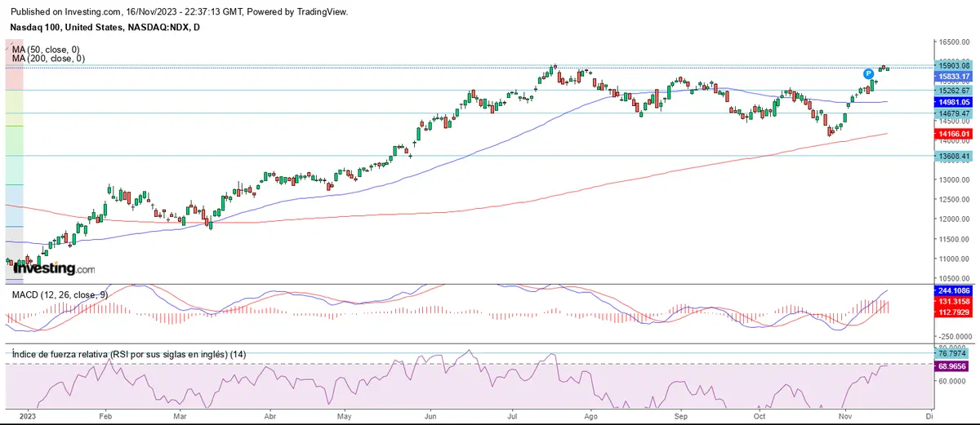980x425 pixels.
Task: Click the red 14166.01 MA200 price tag
Action: 953,134
